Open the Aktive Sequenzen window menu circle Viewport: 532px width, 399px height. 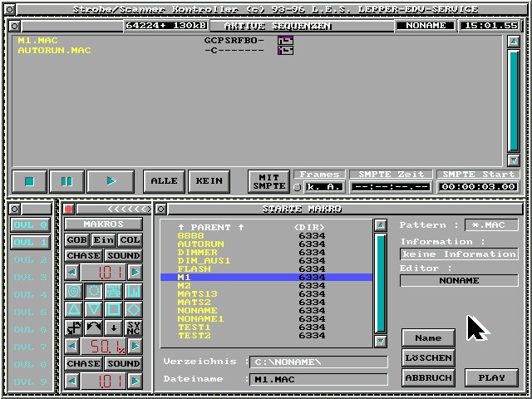(x=15, y=26)
